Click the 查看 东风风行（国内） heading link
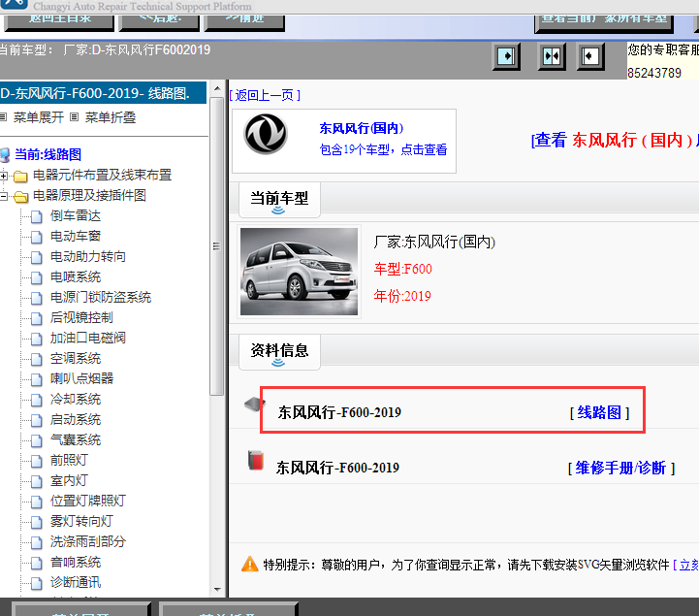This screenshot has width=699, height=616. tap(615, 140)
